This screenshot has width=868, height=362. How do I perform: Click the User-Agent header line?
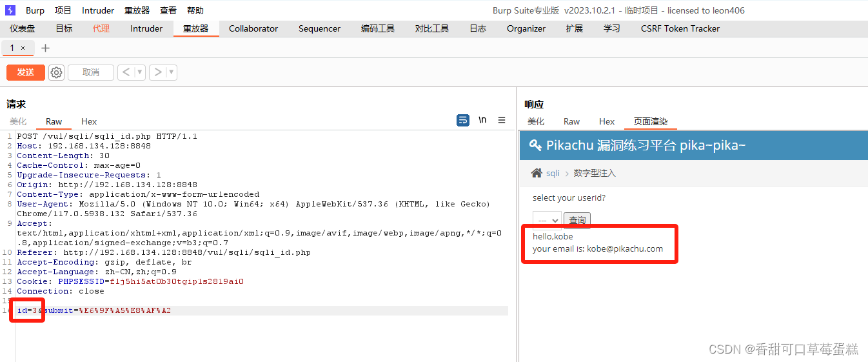pyautogui.click(x=253, y=208)
